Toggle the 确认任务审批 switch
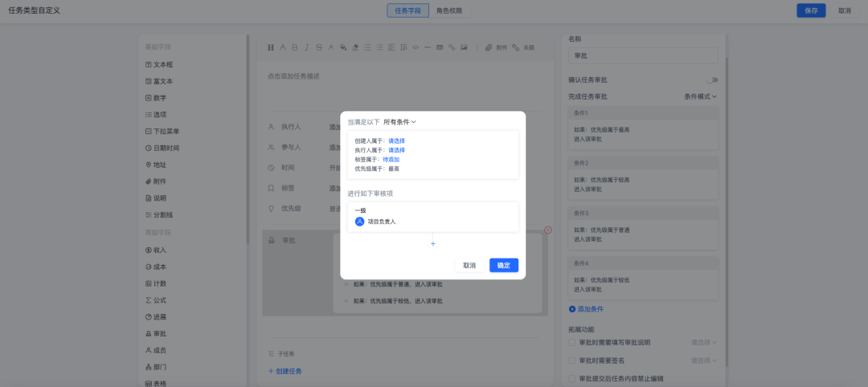This screenshot has height=387, width=868. click(712, 80)
